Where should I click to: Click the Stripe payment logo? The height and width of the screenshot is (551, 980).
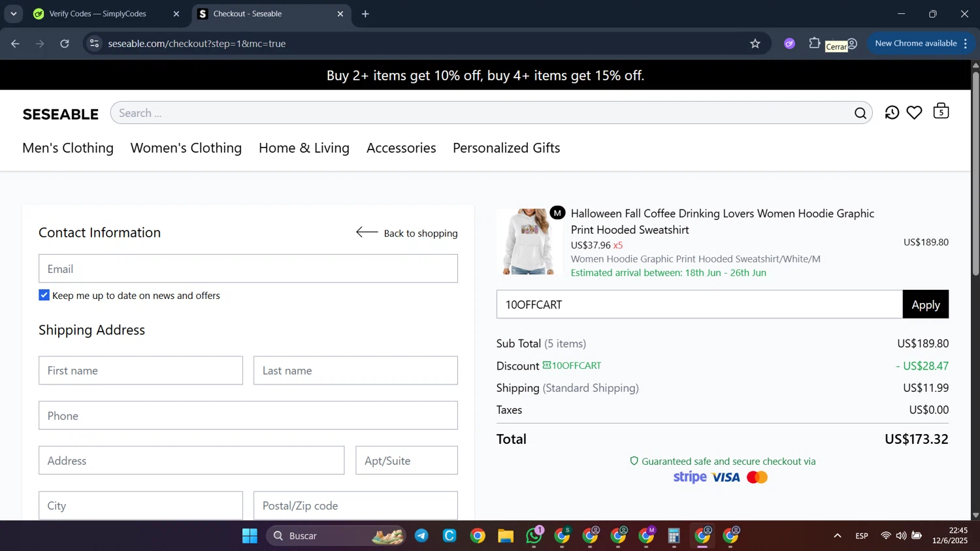(690, 477)
